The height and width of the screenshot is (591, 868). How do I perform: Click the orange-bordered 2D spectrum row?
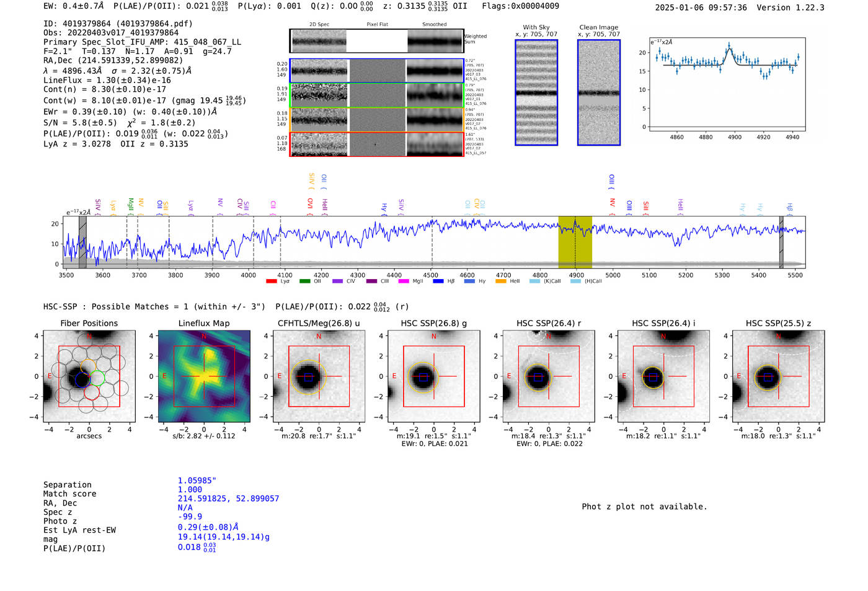click(377, 120)
